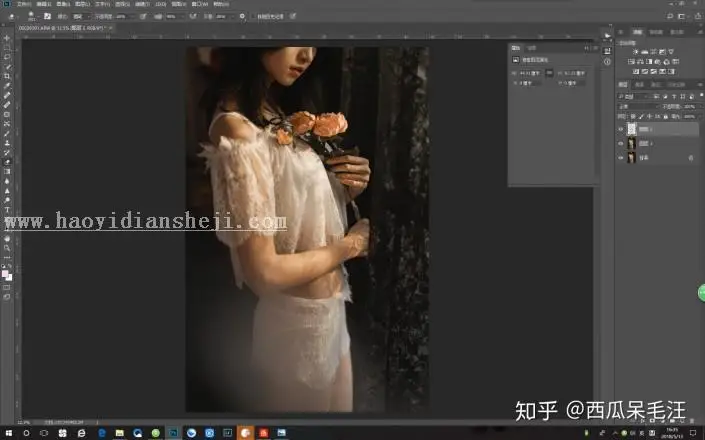Image resolution: width=705 pixels, height=440 pixels.
Task: Open brush settings panel from options bar
Action: tap(47, 16)
